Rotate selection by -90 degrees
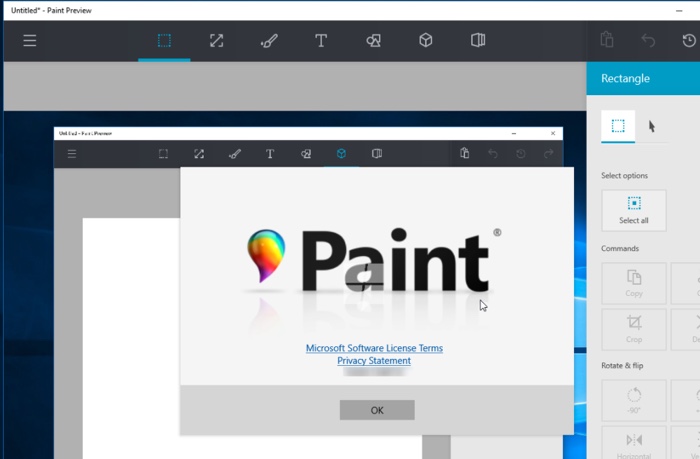700x459 pixels. pyautogui.click(x=633, y=401)
